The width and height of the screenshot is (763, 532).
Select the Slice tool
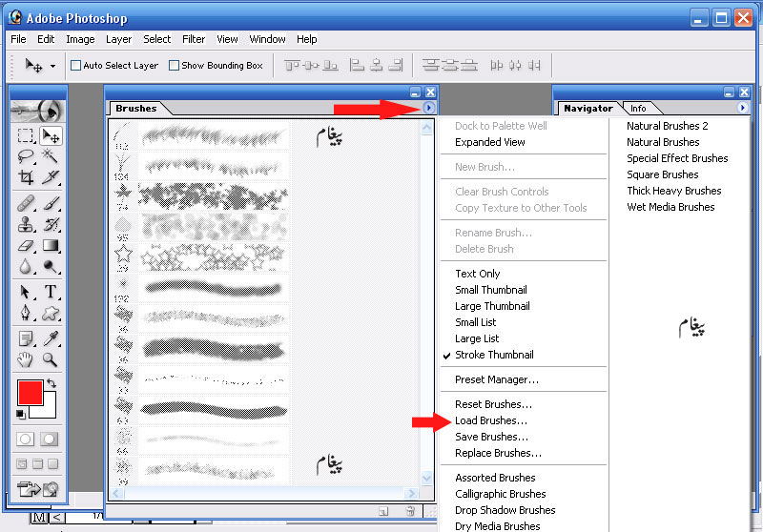(51, 177)
